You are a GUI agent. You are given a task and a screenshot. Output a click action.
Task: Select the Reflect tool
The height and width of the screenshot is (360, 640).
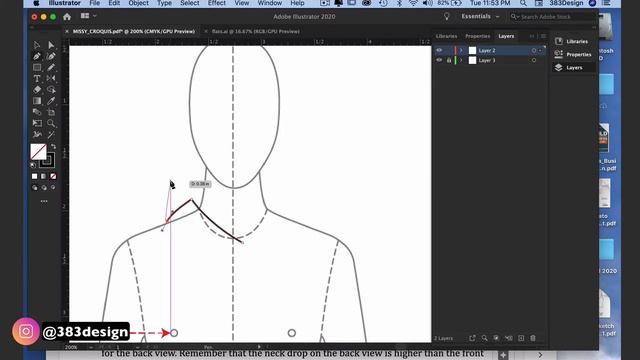[51, 78]
